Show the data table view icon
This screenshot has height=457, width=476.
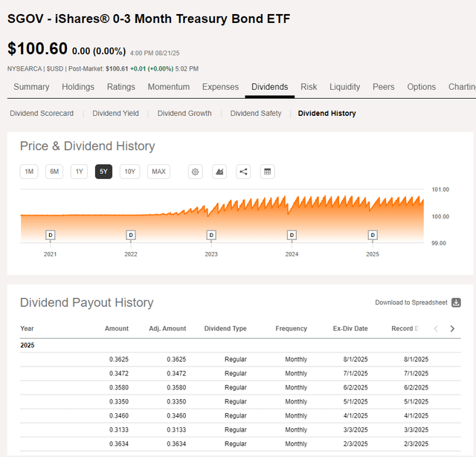[268, 172]
